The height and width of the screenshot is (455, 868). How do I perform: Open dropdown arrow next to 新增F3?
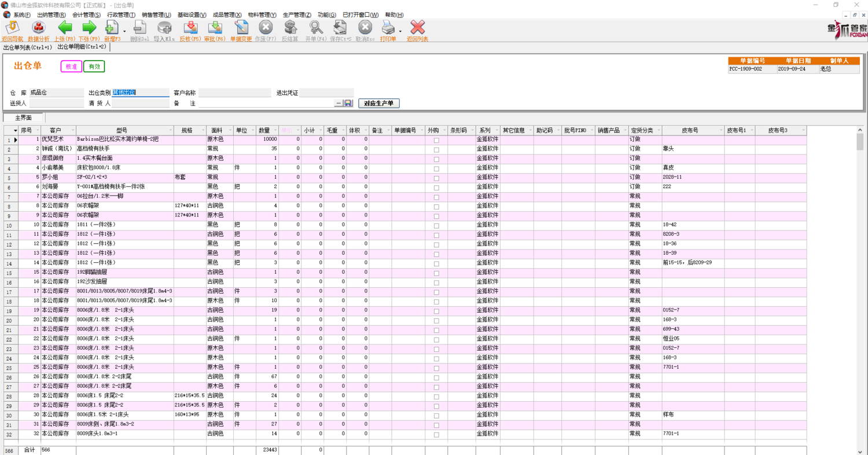click(124, 31)
